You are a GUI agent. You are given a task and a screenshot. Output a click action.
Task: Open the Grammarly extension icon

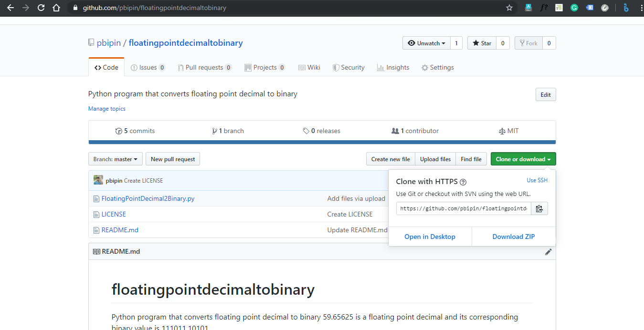coord(574,8)
